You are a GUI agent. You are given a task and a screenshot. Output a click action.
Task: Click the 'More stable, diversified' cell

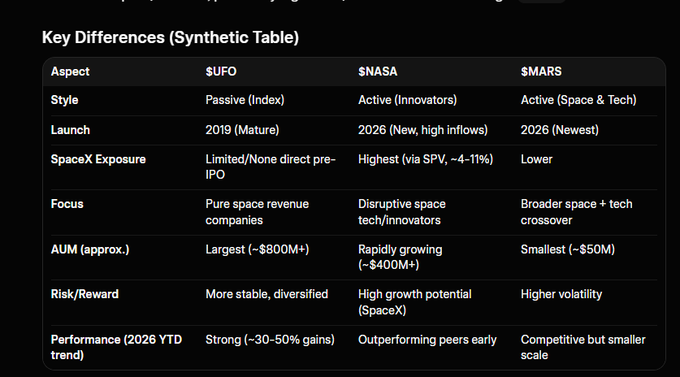point(267,295)
